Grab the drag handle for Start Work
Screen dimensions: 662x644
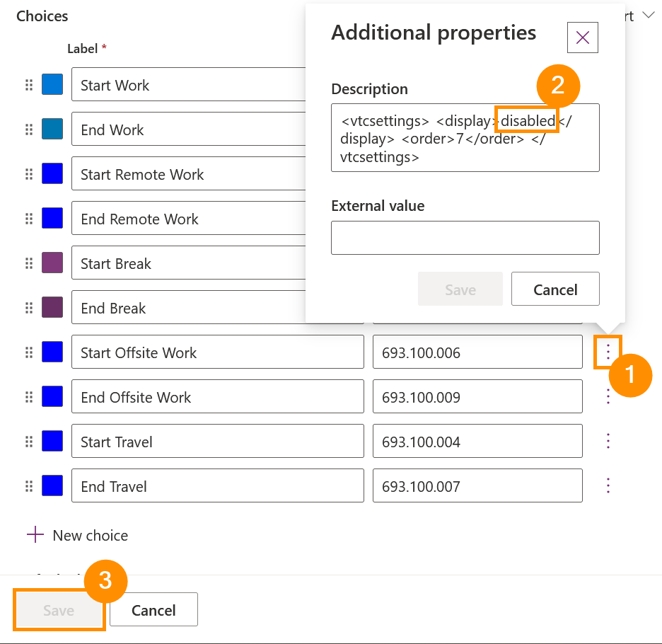29,85
